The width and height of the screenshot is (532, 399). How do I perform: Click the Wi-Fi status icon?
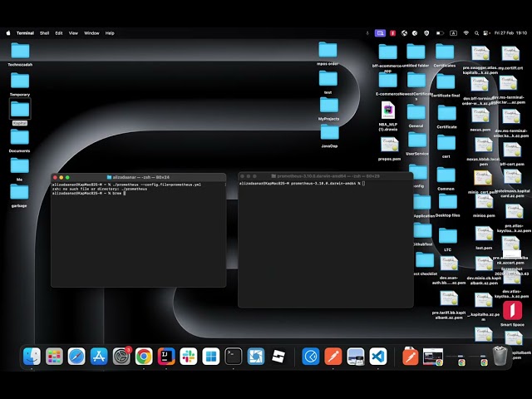click(x=465, y=33)
